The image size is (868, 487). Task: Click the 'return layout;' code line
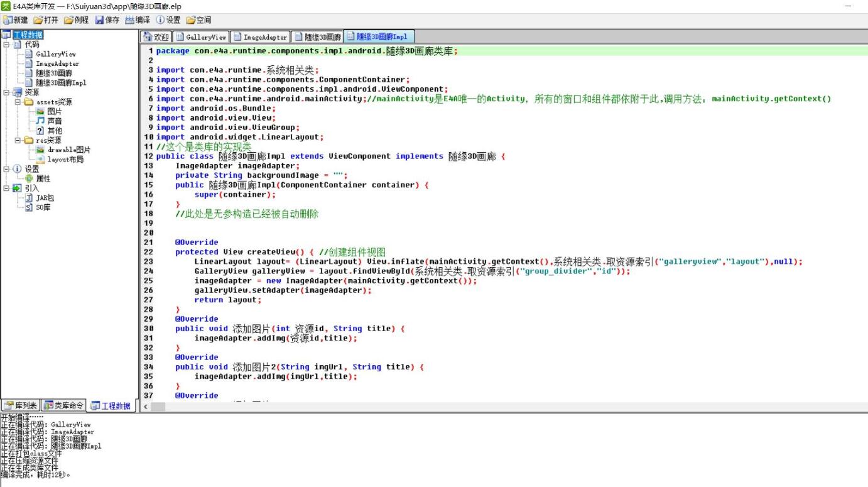227,300
